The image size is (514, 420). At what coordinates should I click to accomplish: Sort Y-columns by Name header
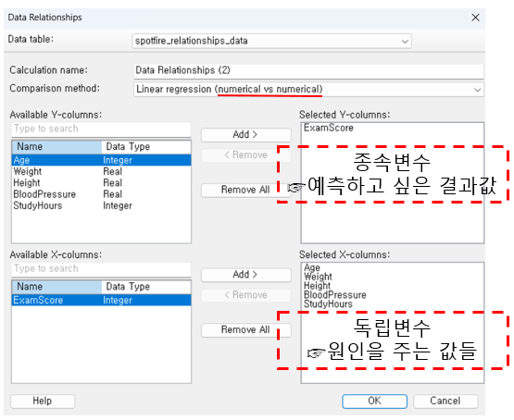57,147
